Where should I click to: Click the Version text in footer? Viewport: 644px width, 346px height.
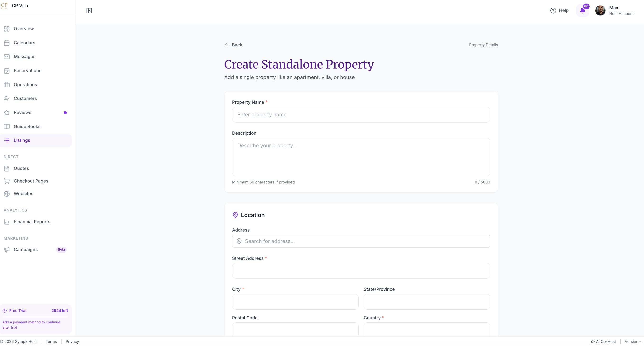633,341
